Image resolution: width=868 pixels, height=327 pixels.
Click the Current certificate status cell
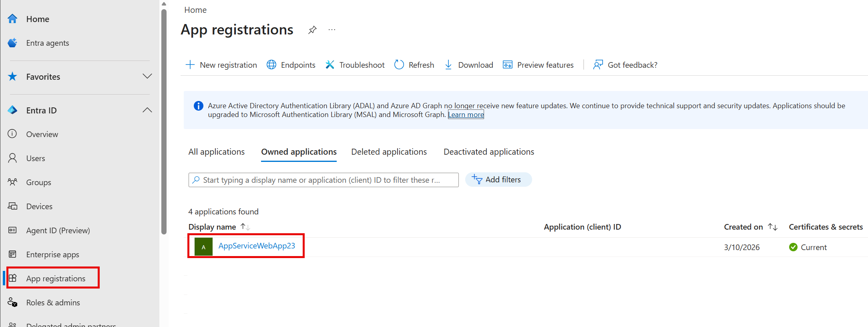(808, 247)
